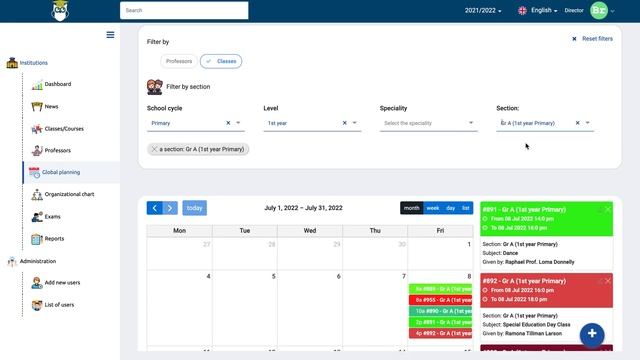Toggle the Classes filter chip

221,61
